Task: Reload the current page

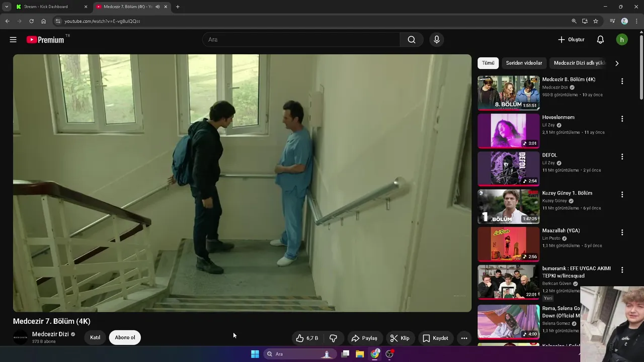Action: [31, 21]
